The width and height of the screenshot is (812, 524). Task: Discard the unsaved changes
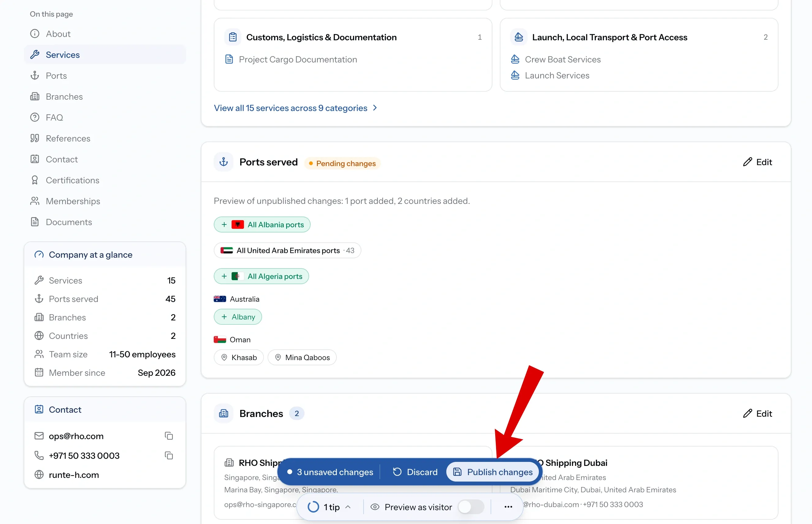pyautogui.click(x=415, y=472)
